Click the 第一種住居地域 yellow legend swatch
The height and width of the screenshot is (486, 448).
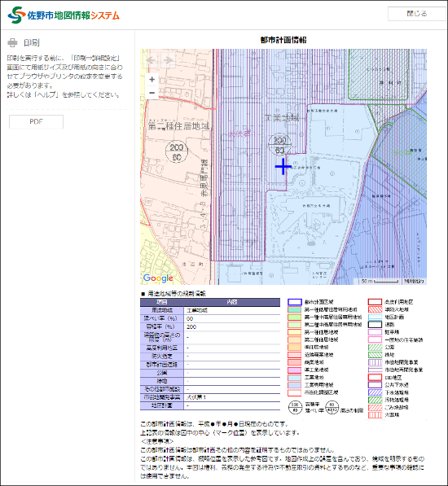click(295, 332)
